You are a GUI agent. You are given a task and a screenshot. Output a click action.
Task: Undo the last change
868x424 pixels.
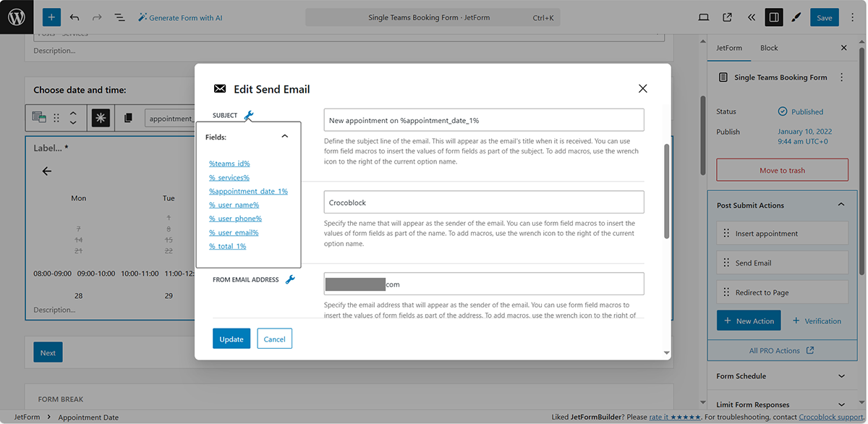click(75, 17)
